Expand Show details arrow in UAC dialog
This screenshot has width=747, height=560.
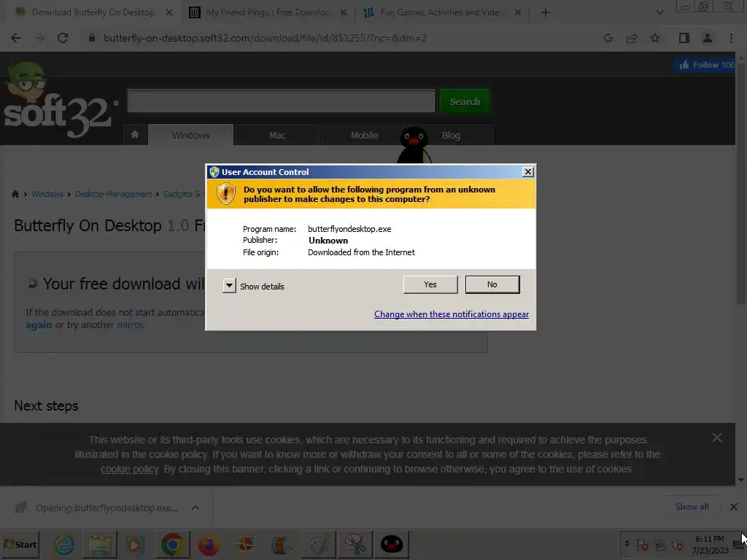point(229,286)
